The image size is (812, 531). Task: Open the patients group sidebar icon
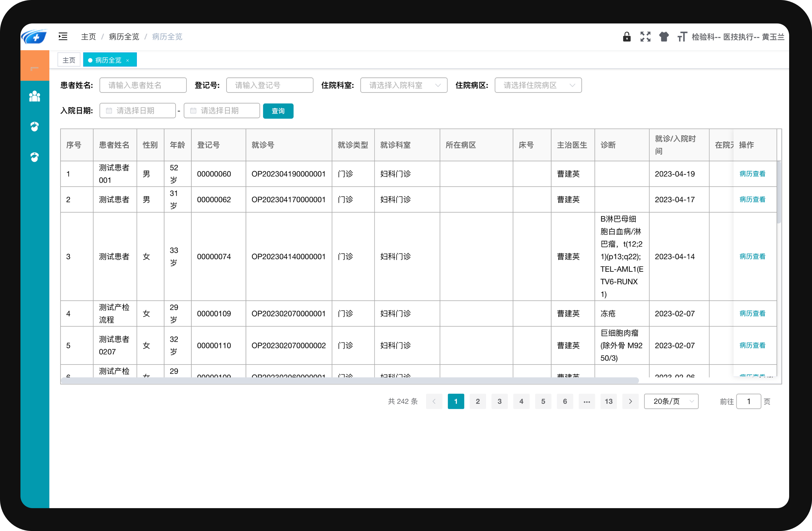pos(35,96)
